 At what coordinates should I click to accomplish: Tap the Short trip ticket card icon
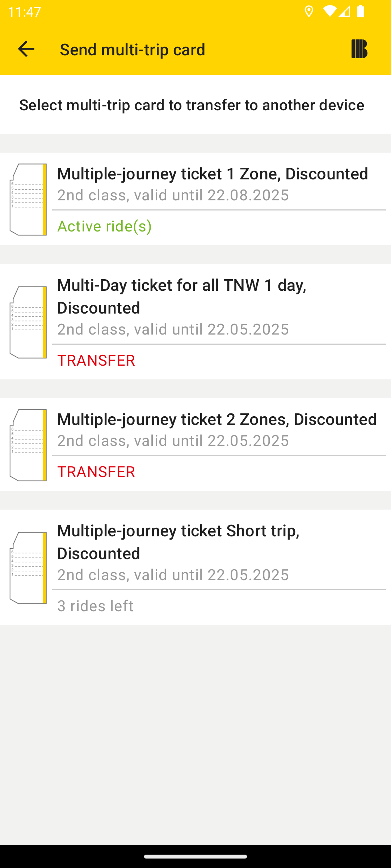tap(28, 568)
